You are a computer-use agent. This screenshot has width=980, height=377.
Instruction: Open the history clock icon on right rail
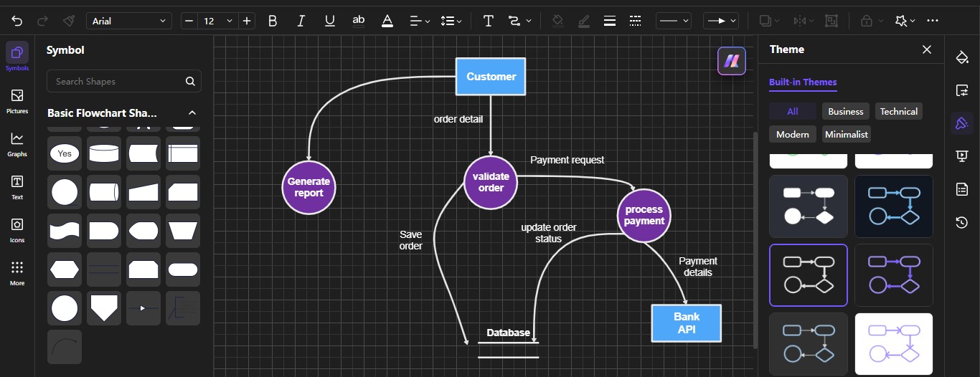962,222
